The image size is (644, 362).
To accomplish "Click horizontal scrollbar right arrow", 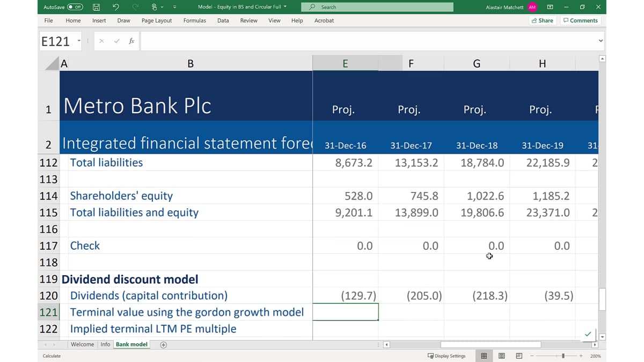I will coord(595,345).
